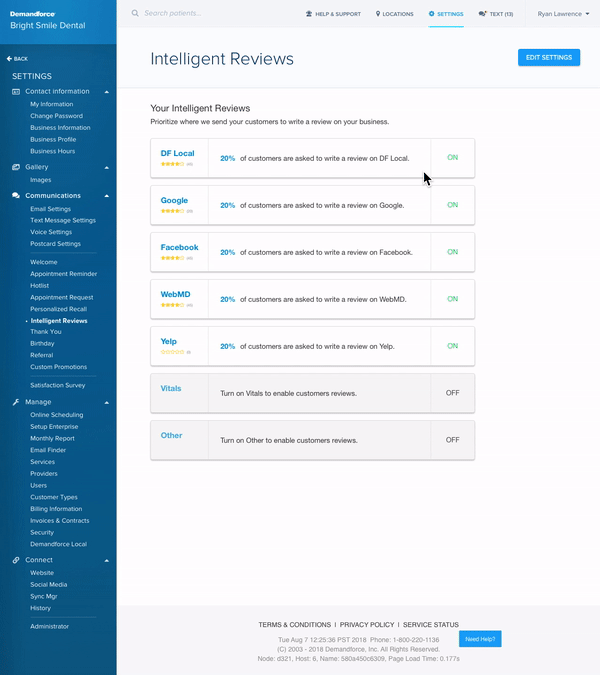The height and width of the screenshot is (675, 600).
Task: Toggle DF Local ON status
Action: 452,158
